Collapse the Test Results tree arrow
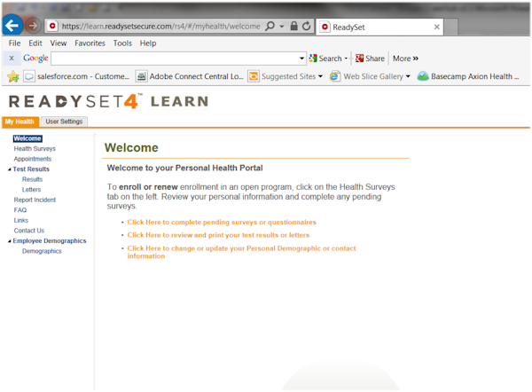 (10, 169)
